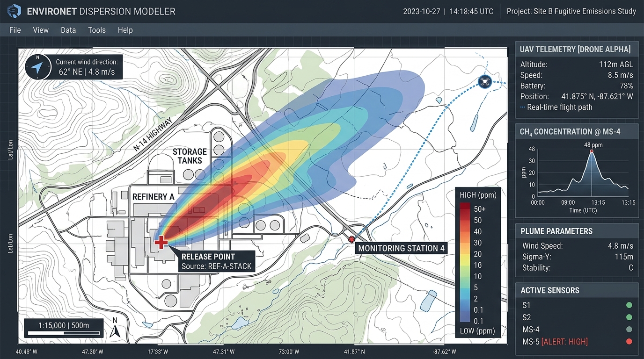This screenshot has width=644, height=359.
Task: Open the Data menu
Action: [68, 30]
